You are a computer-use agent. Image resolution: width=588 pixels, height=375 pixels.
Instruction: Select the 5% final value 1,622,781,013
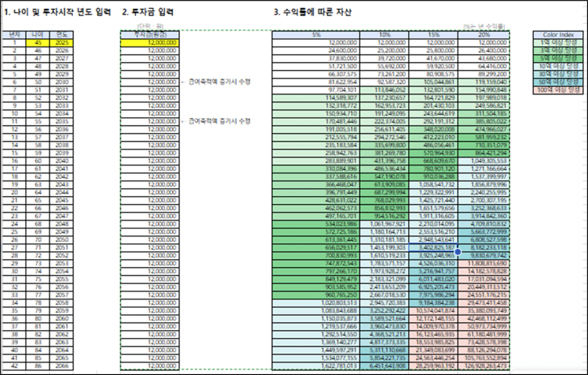[316, 366]
